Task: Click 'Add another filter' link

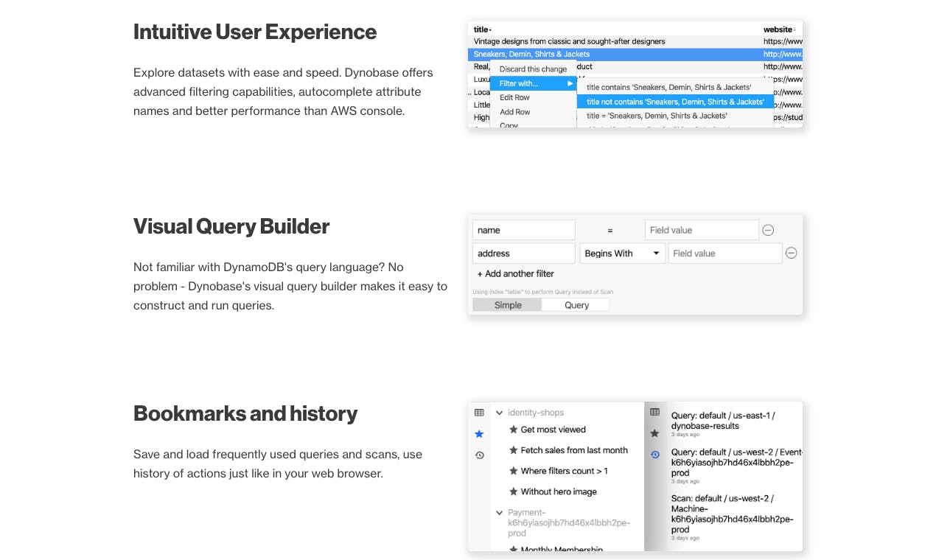Action: (x=515, y=273)
